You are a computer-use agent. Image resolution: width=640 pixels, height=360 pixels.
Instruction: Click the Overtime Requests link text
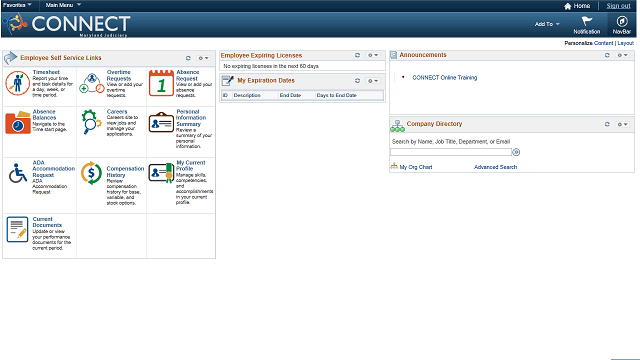(x=119, y=75)
